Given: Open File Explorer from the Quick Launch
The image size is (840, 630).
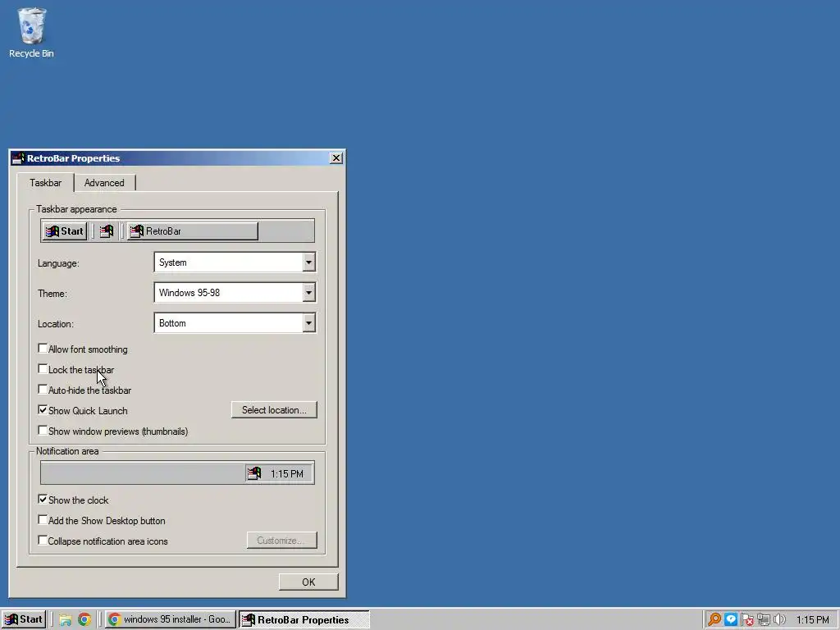Looking at the screenshot, I should [66, 620].
